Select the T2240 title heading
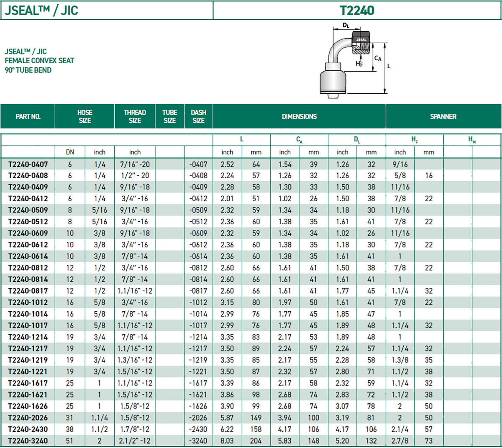 [x=357, y=10]
